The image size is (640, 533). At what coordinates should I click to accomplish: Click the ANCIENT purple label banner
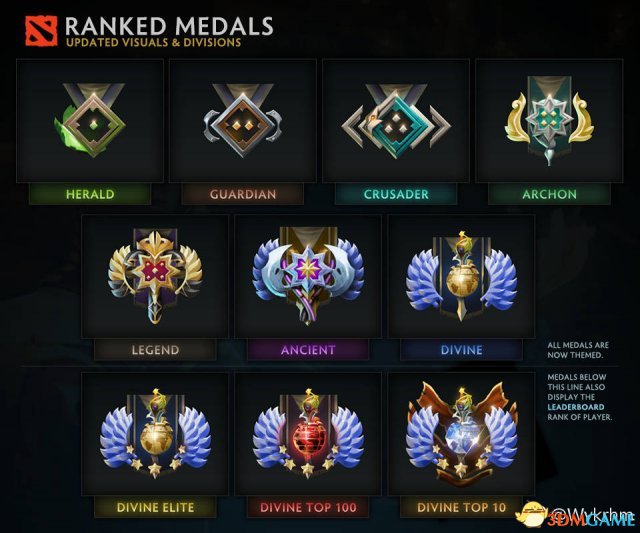pyautogui.click(x=308, y=350)
